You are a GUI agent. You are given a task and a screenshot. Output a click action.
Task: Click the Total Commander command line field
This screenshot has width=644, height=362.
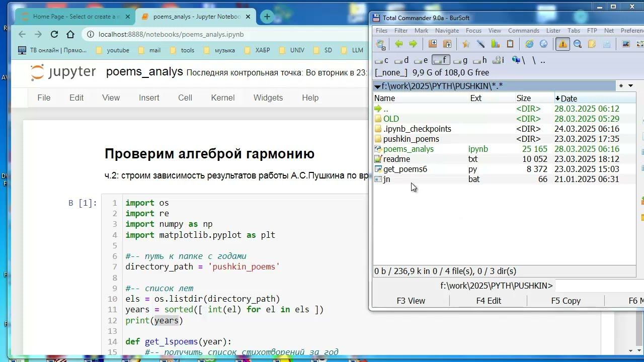tap(599, 286)
